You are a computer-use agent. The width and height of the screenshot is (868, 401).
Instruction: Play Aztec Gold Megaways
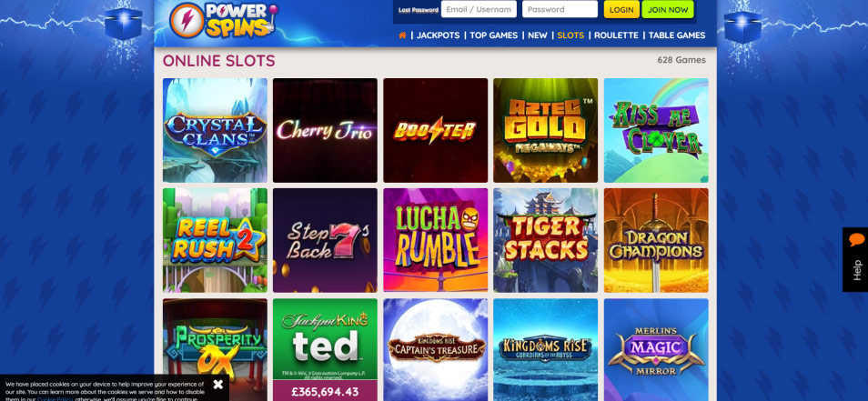tap(545, 130)
